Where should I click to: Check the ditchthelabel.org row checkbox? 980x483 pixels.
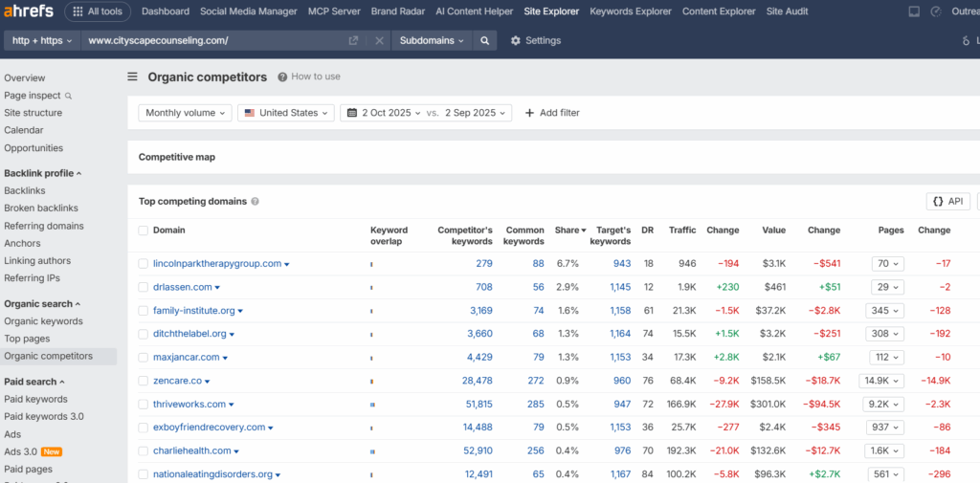point(144,334)
